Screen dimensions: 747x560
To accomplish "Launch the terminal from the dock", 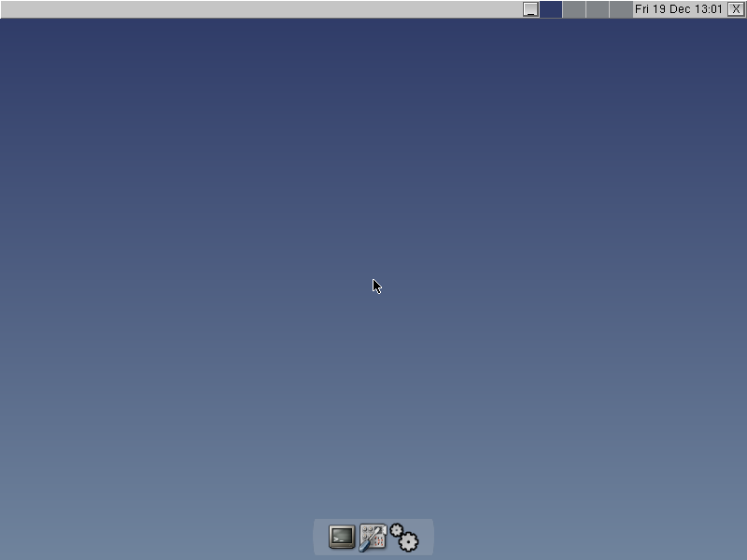I will 342,537.
